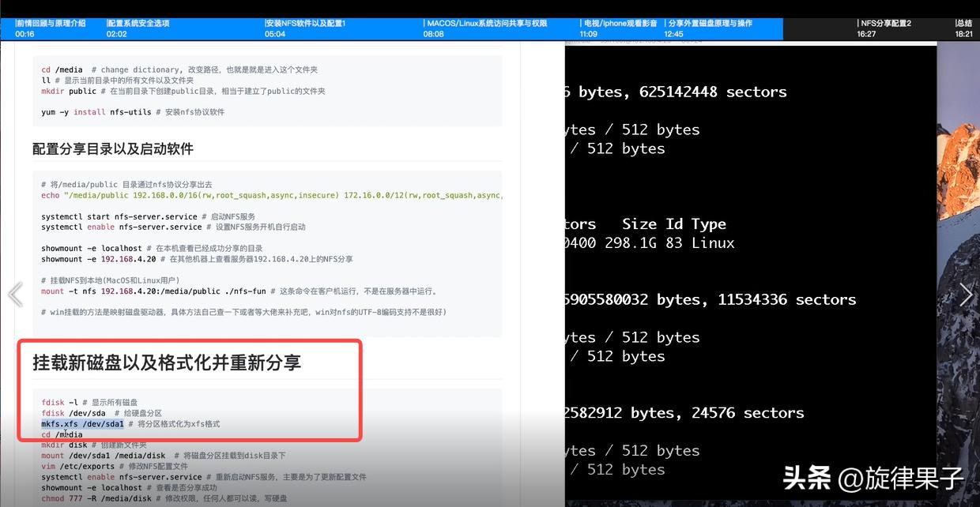Click the left navigation chevron arrow
This screenshot has height=507, width=980.
coord(14,294)
